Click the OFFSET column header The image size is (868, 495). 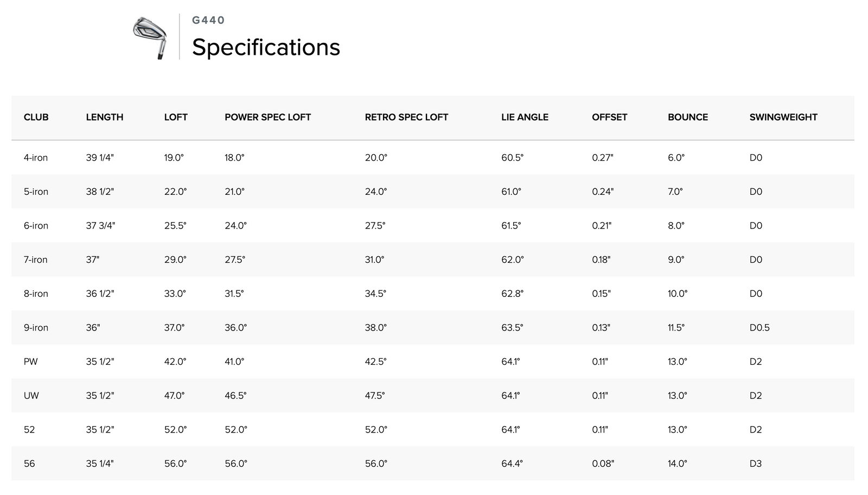click(x=609, y=117)
